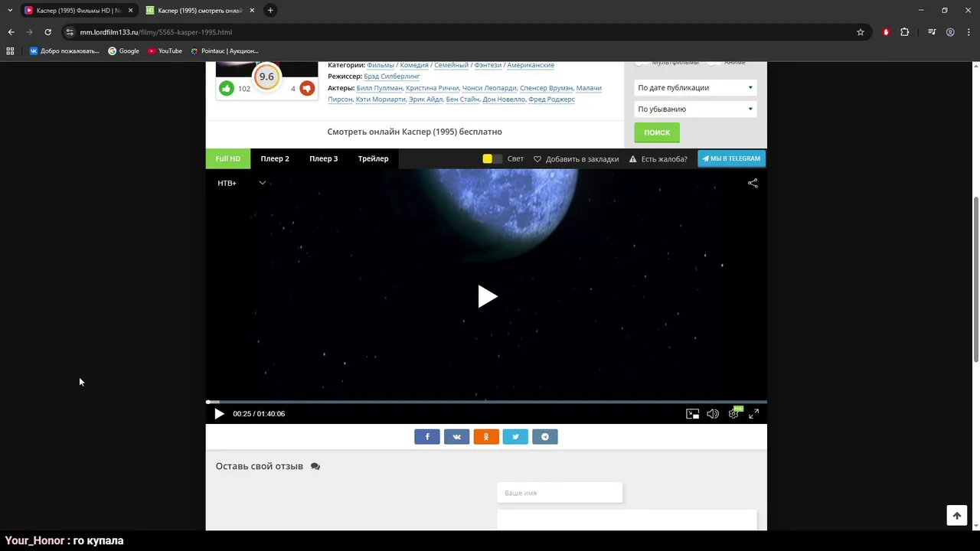Viewport: 980px width, 551px height.
Task: Open the actor link Кристина Риччи
Action: [x=433, y=88]
